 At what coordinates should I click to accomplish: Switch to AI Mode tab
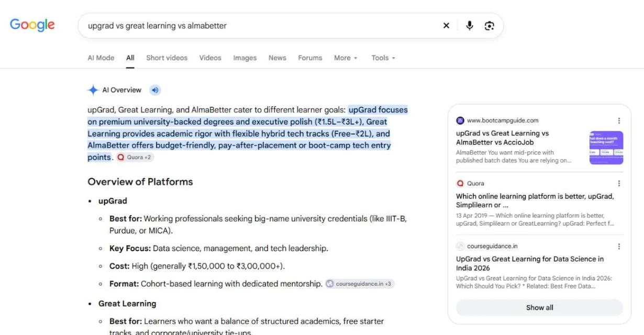point(101,58)
